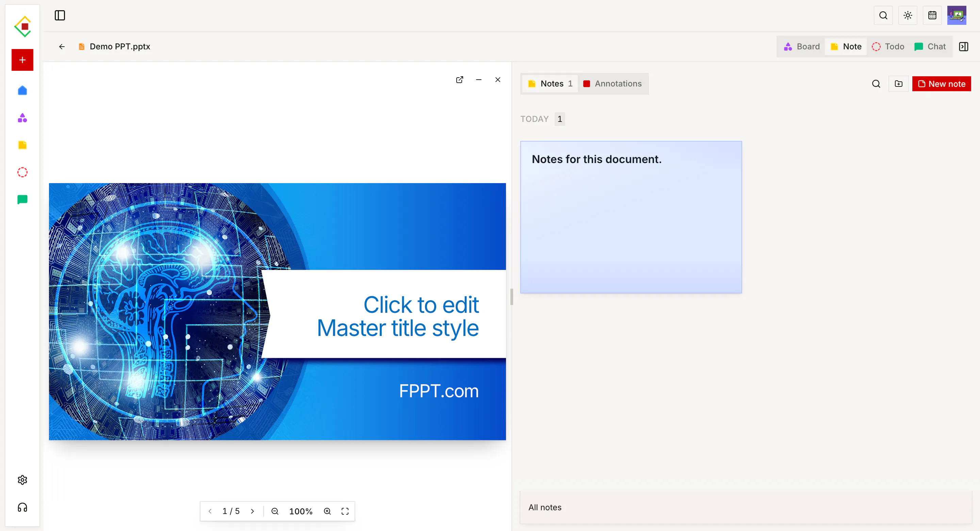Click the Demo PPT.pptx file title
Image resolution: width=980 pixels, height=531 pixels.
tap(120, 46)
